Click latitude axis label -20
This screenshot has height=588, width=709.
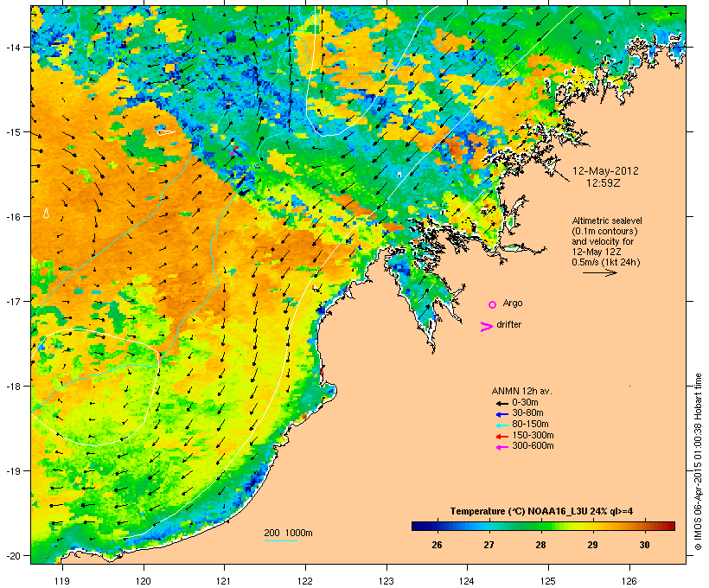(14, 555)
